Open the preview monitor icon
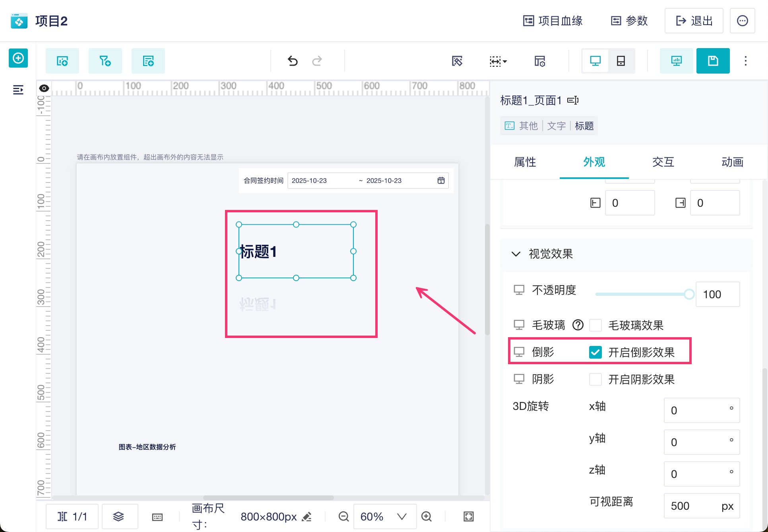 676,61
